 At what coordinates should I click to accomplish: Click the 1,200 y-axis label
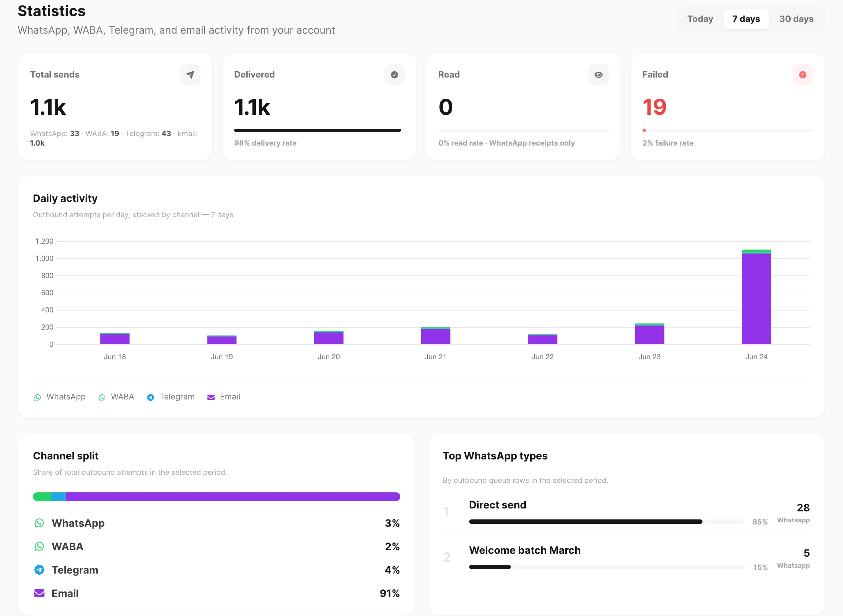click(x=44, y=241)
